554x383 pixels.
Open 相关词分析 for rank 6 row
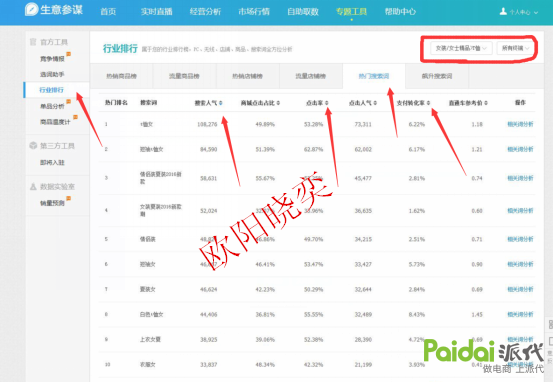(x=520, y=264)
